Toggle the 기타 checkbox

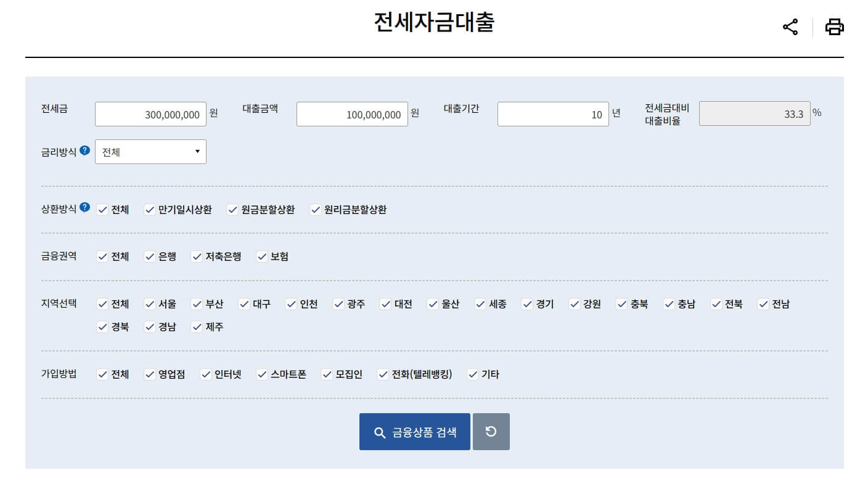coord(473,374)
